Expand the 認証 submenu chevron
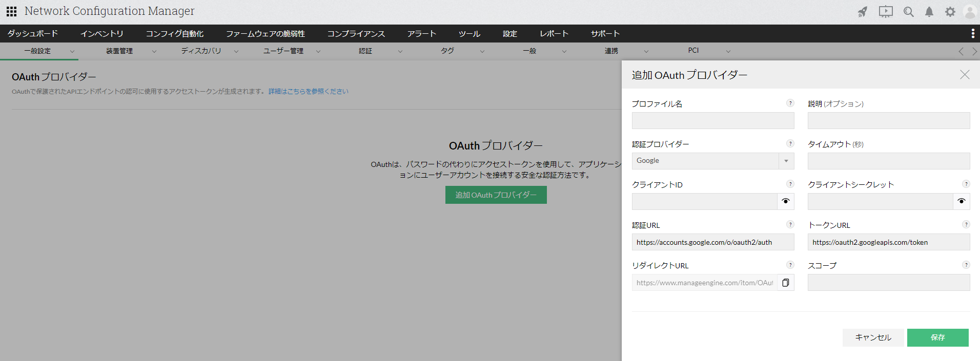 (x=400, y=51)
